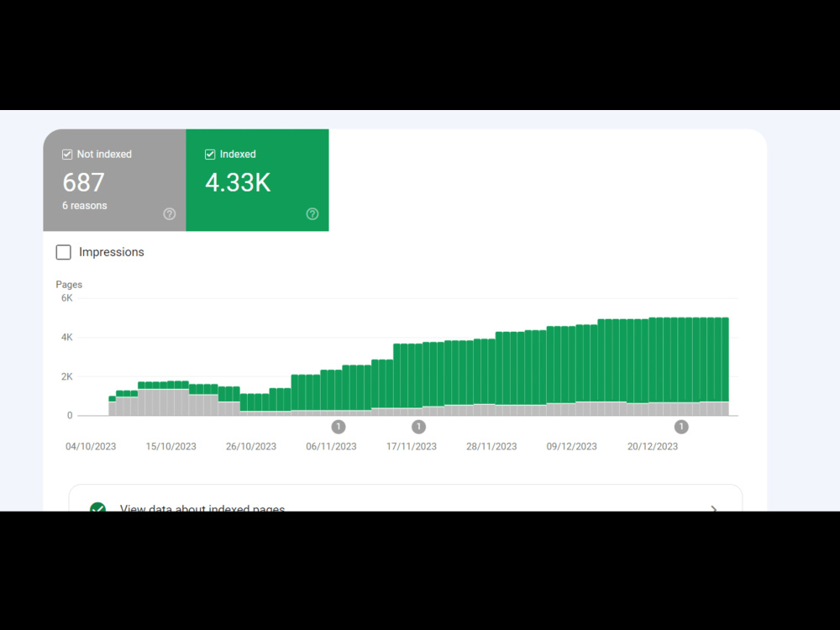The height and width of the screenshot is (630, 840).
Task: Click the 04/10/2023 date label
Action: [91, 446]
